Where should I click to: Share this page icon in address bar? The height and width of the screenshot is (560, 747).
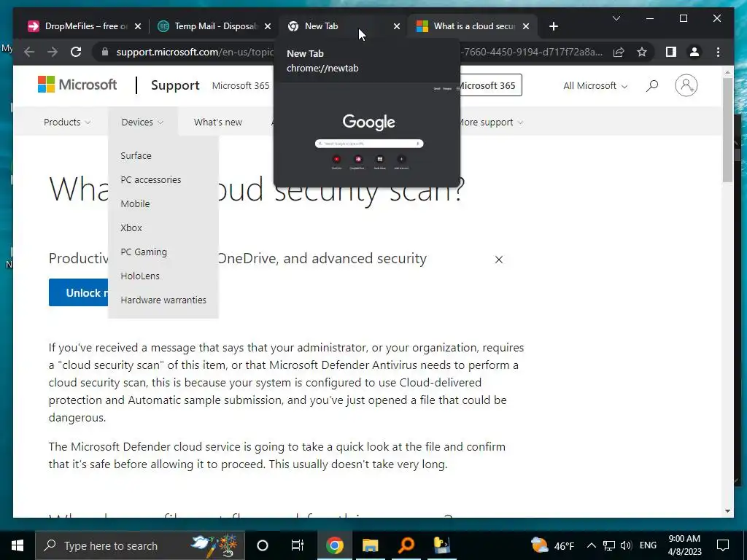point(619,52)
